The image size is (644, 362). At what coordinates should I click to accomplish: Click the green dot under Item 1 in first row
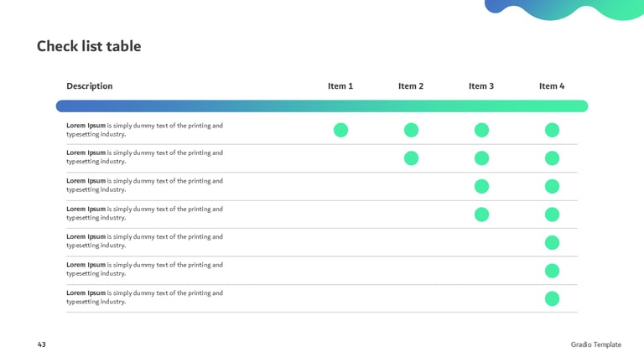point(340,130)
